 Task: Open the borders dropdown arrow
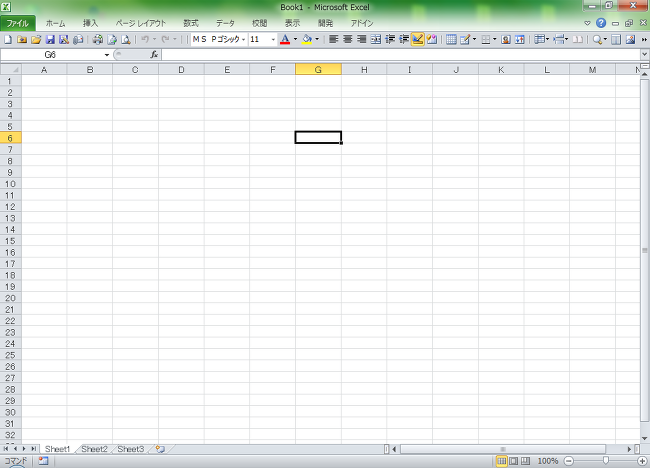pyautogui.click(x=495, y=39)
